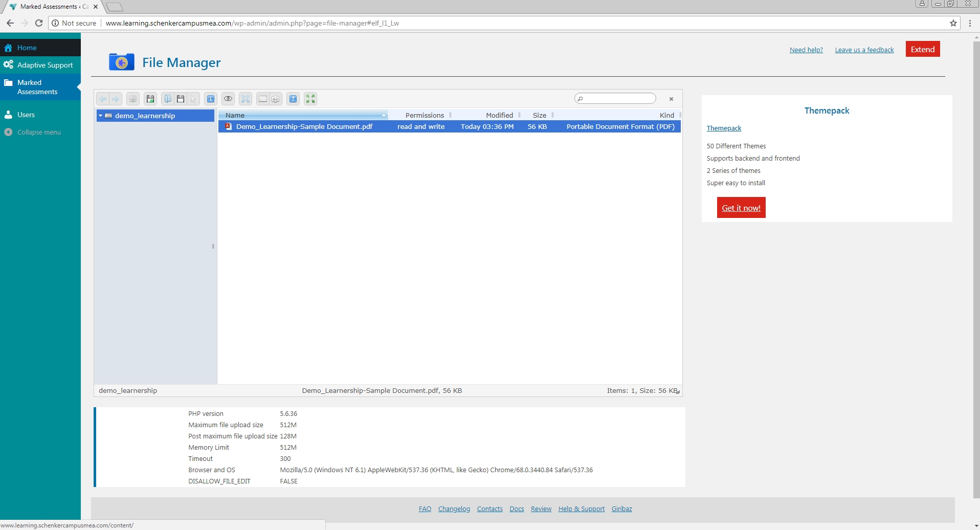Viewport: 980px width, 530px height.
Task: Click the Preview eye icon
Action: tap(228, 99)
